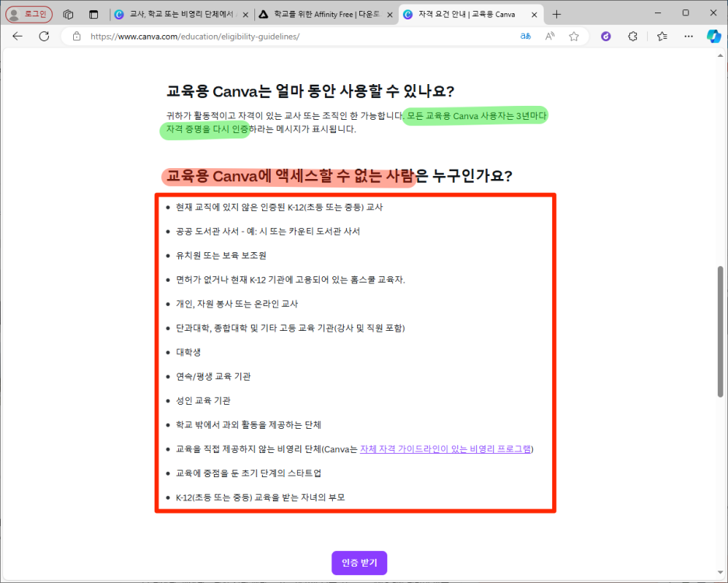Close the Affinity Free tab
The width and height of the screenshot is (728, 583).
pos(390,15)
